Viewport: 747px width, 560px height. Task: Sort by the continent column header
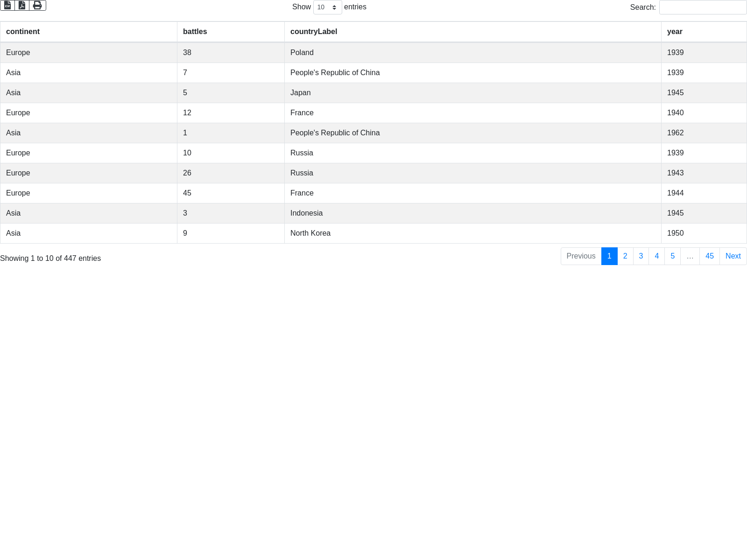[x=23, y=32]
